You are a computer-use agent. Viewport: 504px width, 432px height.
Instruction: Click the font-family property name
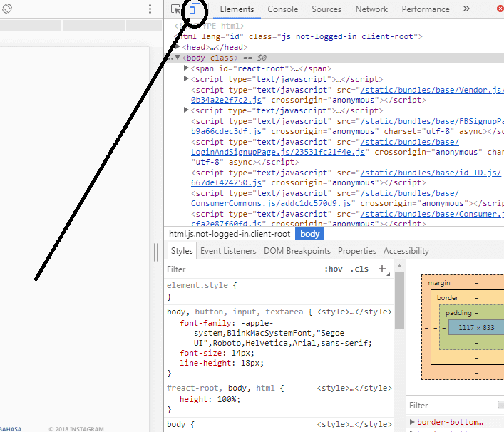(x=205, y=324)
